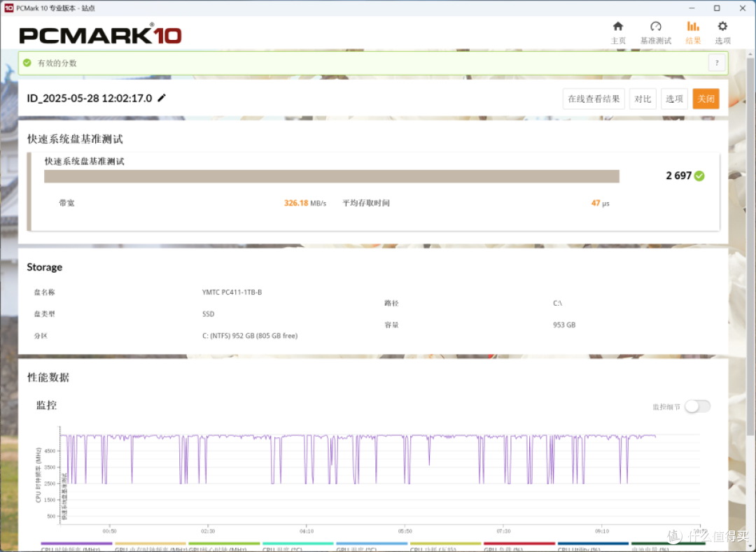Click the 04:10 time marker on chart axis

point(307,531)
